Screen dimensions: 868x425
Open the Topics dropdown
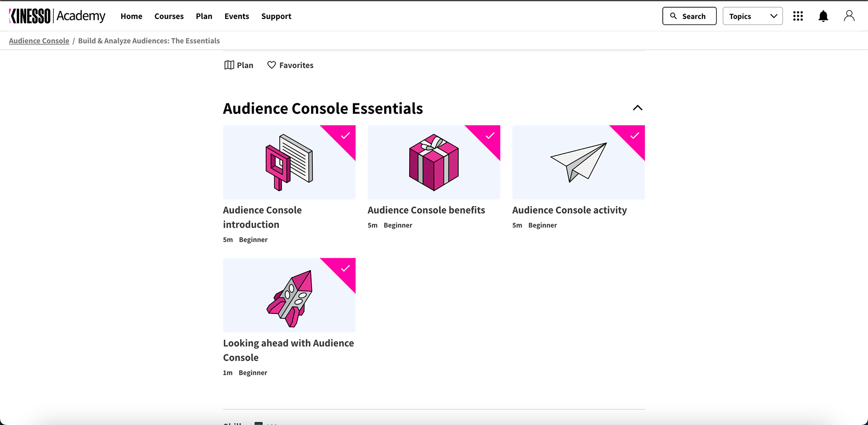753,16
